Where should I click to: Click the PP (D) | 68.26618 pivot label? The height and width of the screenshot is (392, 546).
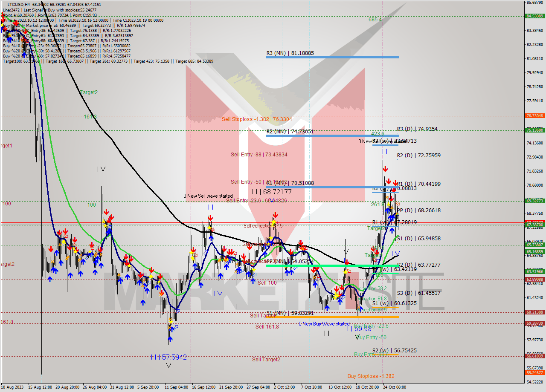coord(419,210)
